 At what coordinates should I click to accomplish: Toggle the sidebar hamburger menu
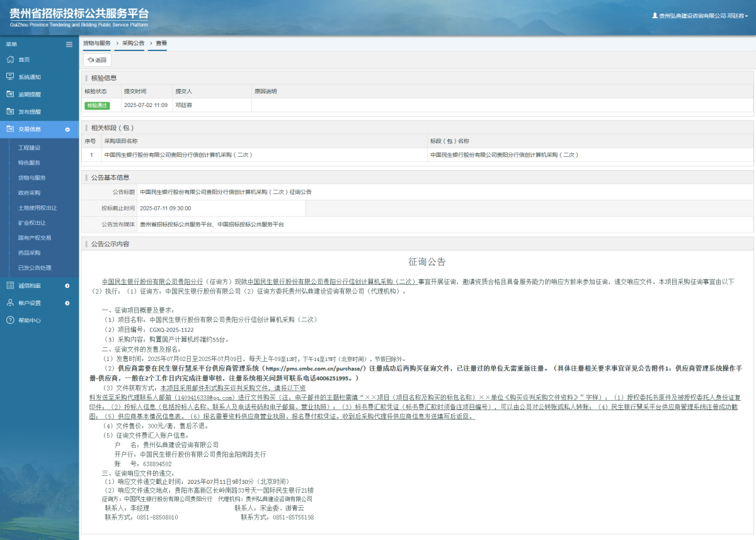click(69, 44)
